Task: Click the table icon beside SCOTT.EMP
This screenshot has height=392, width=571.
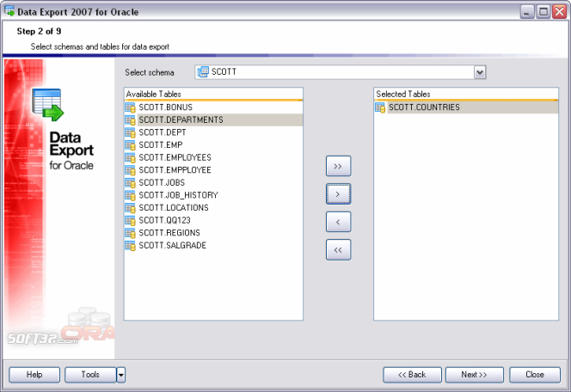Action: (130, 145)
